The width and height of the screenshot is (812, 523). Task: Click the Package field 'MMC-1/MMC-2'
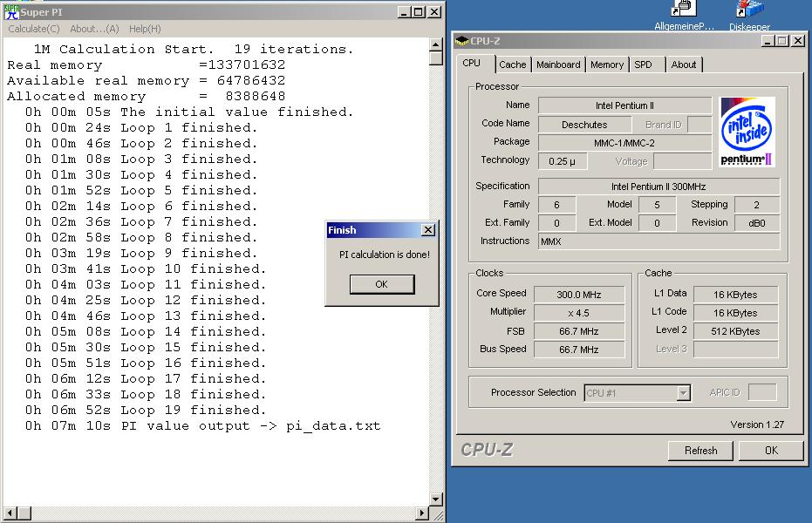(624, 143)
